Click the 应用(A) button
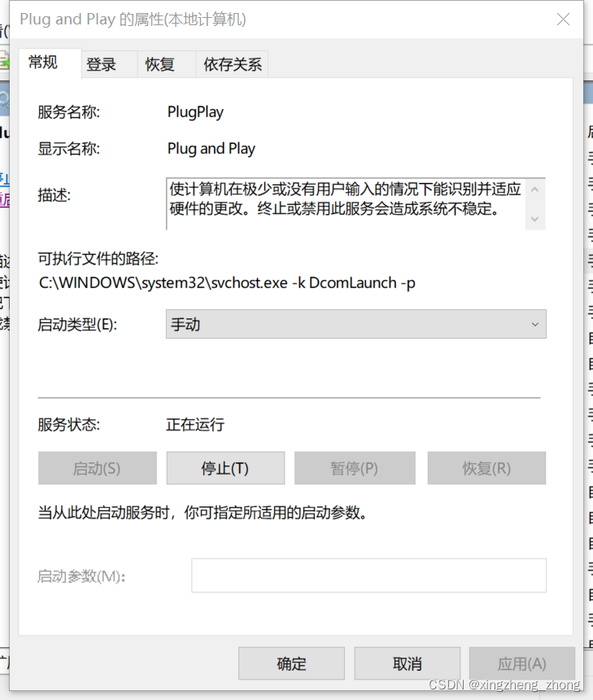 click(x=522, y=663)
